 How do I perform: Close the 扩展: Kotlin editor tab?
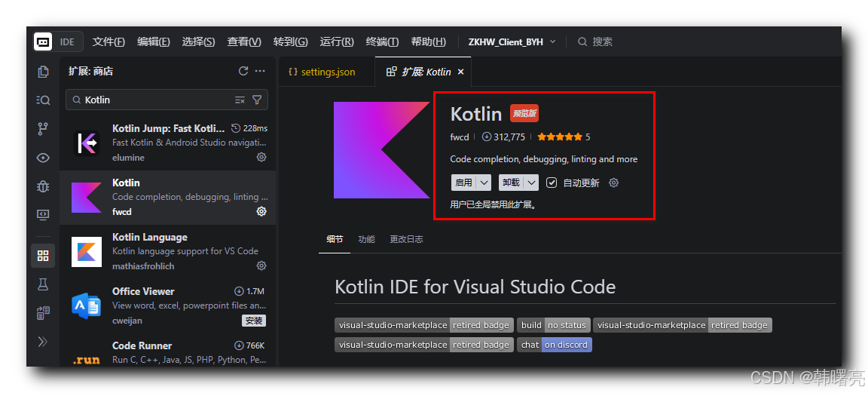[x=460, y=72]
